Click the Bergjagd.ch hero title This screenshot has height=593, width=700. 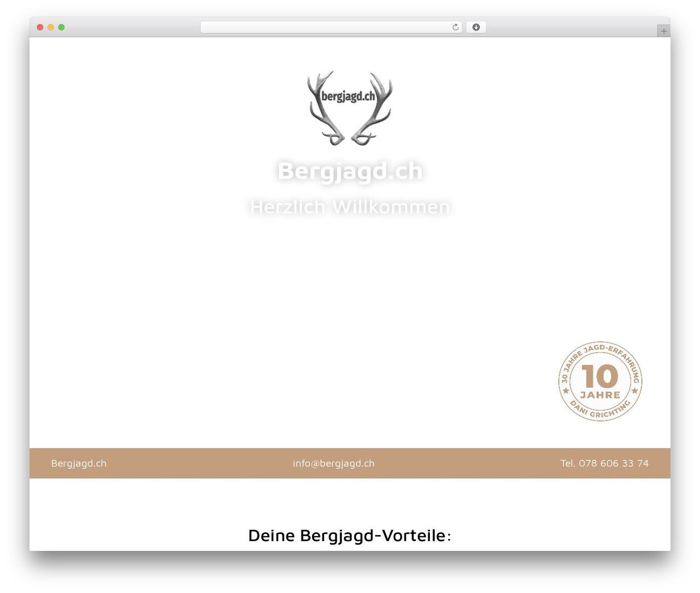point(350,171)
